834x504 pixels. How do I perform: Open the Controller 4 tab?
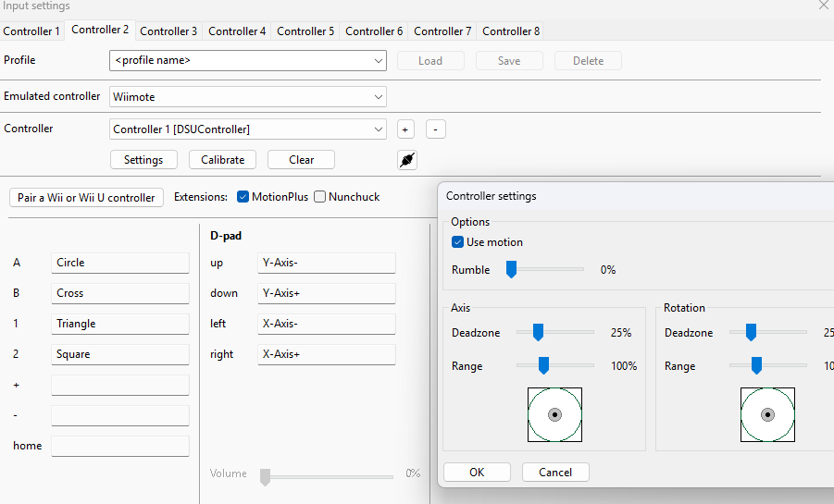click(237, 31)
